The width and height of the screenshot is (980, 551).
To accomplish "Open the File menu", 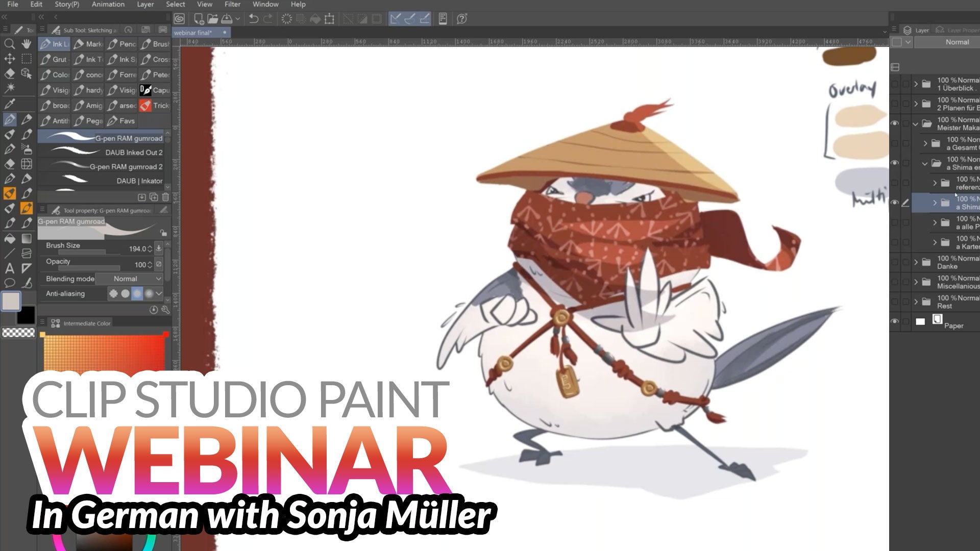I will tap(13, 4).
